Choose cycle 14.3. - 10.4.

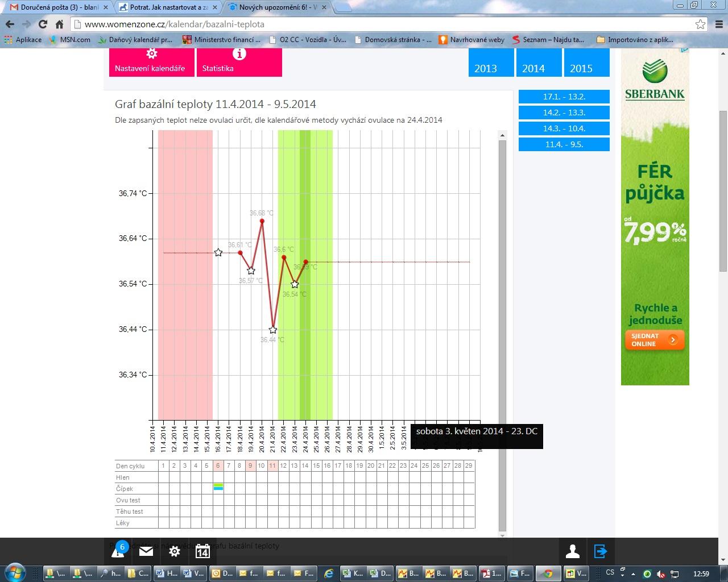pos(564,128)
